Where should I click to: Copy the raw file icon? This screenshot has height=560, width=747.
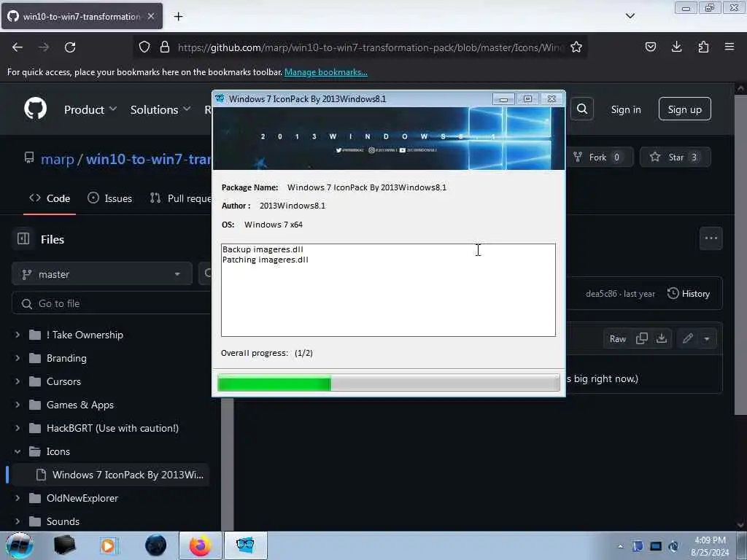pos(642,338)
